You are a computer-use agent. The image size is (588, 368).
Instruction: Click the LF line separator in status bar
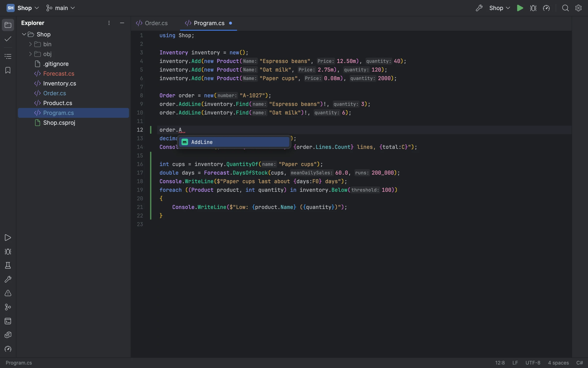point(515,363)
